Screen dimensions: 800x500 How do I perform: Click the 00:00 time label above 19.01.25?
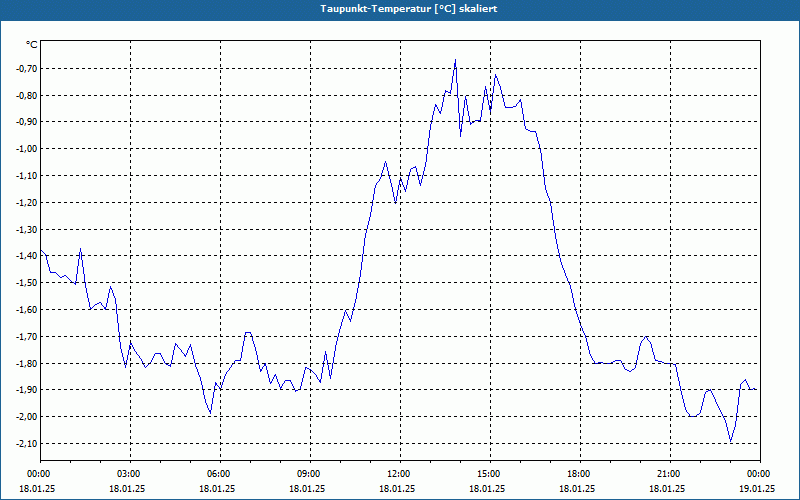coord(760,474)
